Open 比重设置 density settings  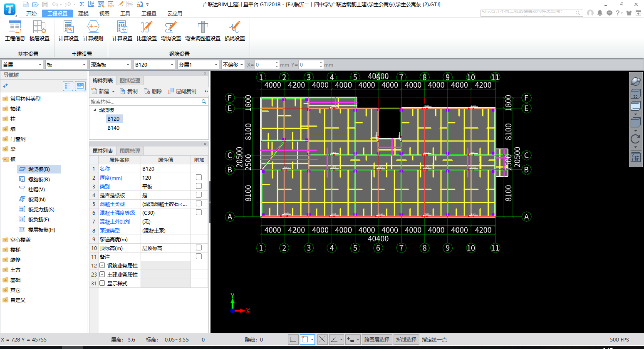coord(147,31)
